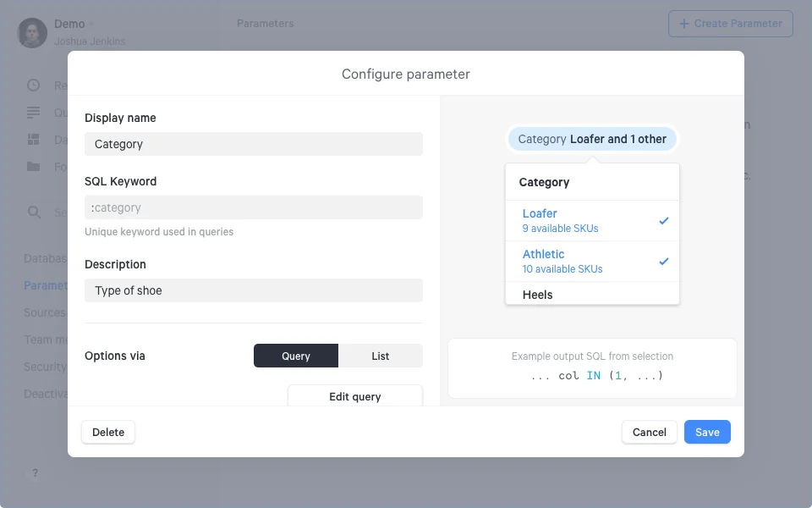The width and height of the screenshot is (812, 508).
Task: Click Joshua Jenkins' avatar icon
Action: coord(31,31)
